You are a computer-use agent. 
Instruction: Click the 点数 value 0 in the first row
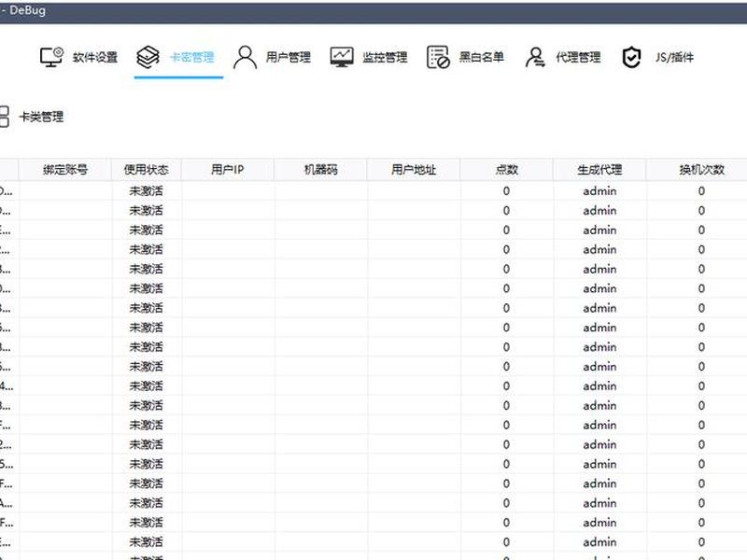pos(506,191)
